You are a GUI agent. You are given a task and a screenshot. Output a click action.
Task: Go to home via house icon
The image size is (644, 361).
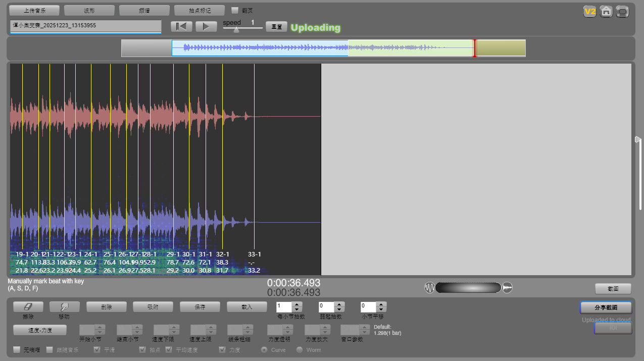tap(606, 12)
